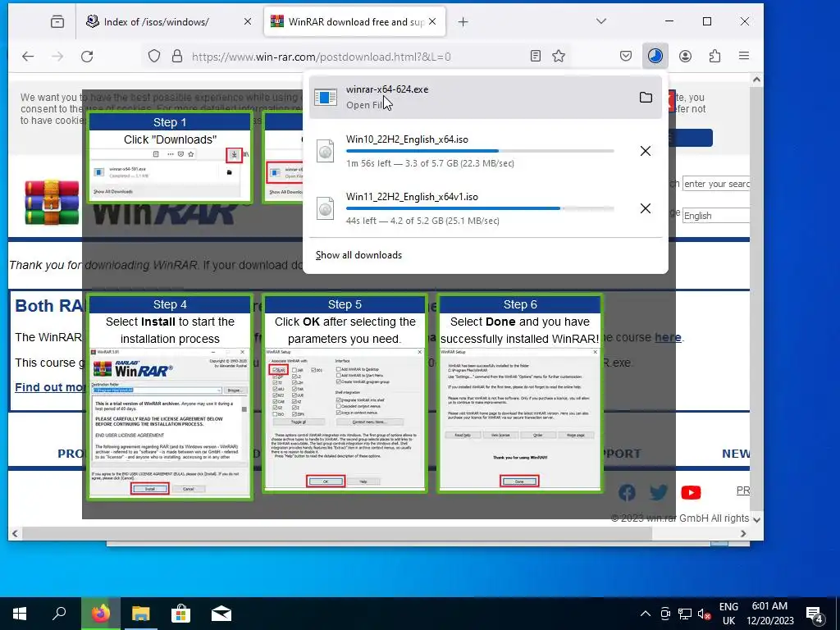Bookmark this page with the star icon
Image resolution: width=840 pixels, height=630 pixels.
(x=559, y=56)
